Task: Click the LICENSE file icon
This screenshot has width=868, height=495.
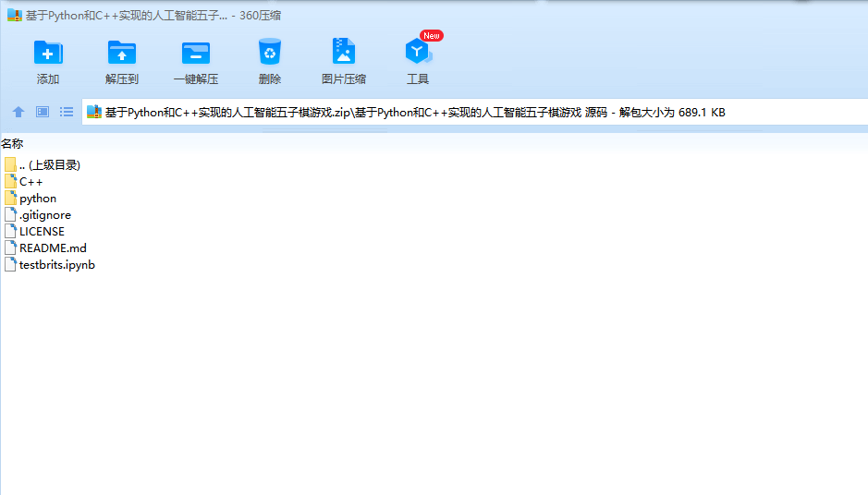Action: 10,231
